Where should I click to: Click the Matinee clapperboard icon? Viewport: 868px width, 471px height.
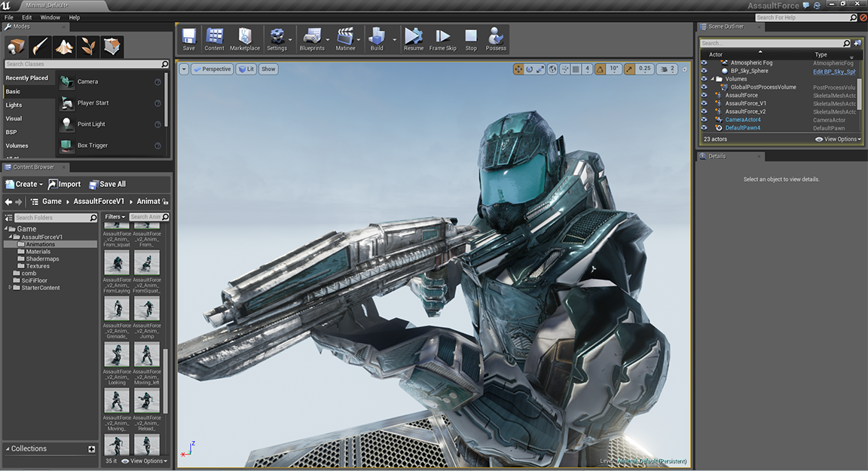click(345, 36)
